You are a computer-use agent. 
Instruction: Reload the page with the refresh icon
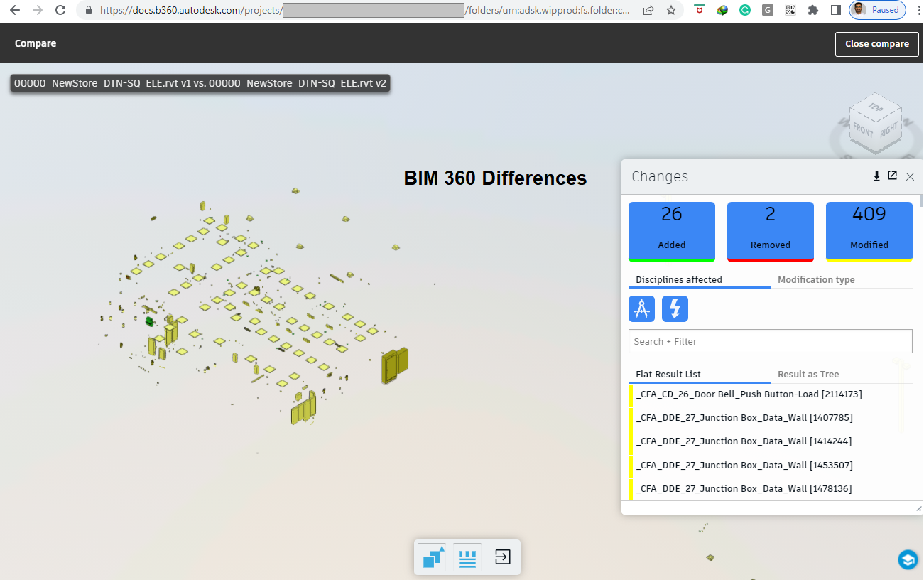[x=60, y=11]
